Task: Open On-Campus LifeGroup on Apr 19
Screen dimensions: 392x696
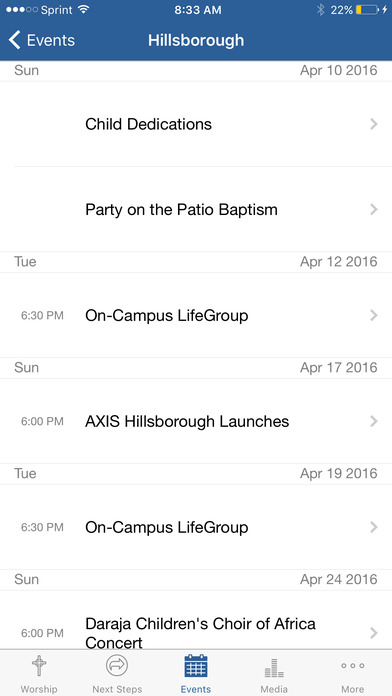Action: click(x=196, y=527)
